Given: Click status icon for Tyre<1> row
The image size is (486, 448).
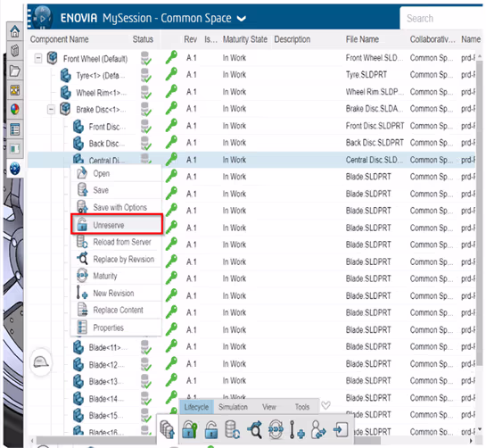Looking at the screenshot, I should tap(145, 75).
